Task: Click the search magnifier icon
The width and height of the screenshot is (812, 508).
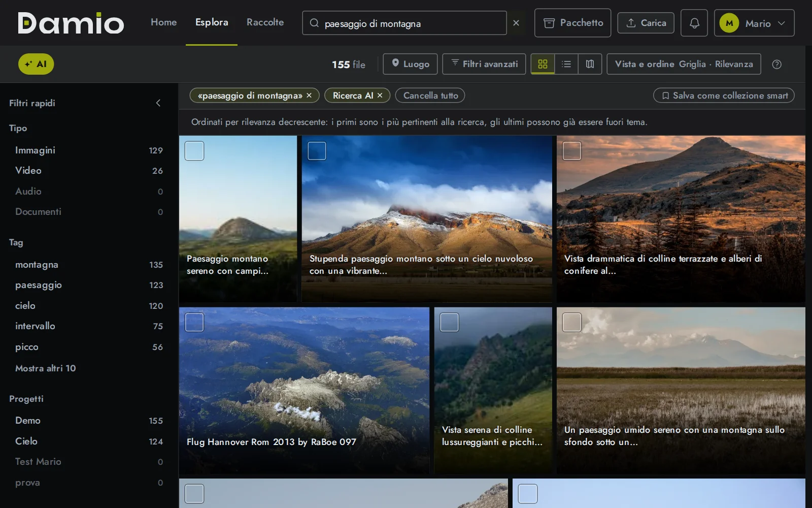Action: coord(314,23)
